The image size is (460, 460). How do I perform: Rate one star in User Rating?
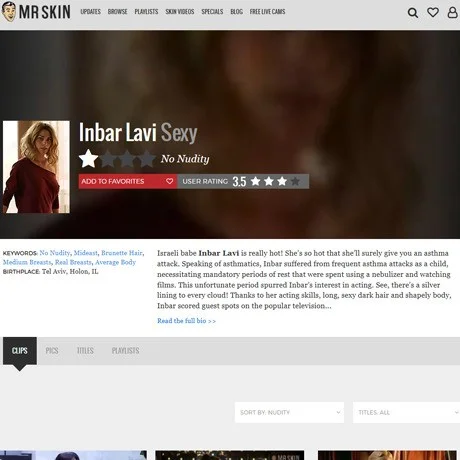(255, 181)
